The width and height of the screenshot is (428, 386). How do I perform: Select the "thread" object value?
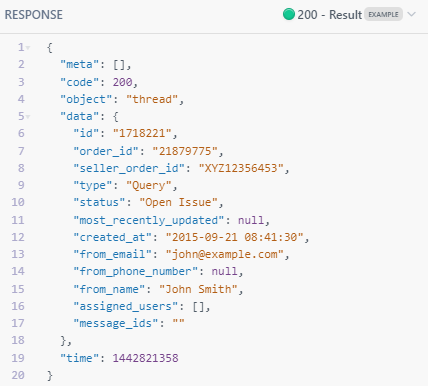(152, 99)
